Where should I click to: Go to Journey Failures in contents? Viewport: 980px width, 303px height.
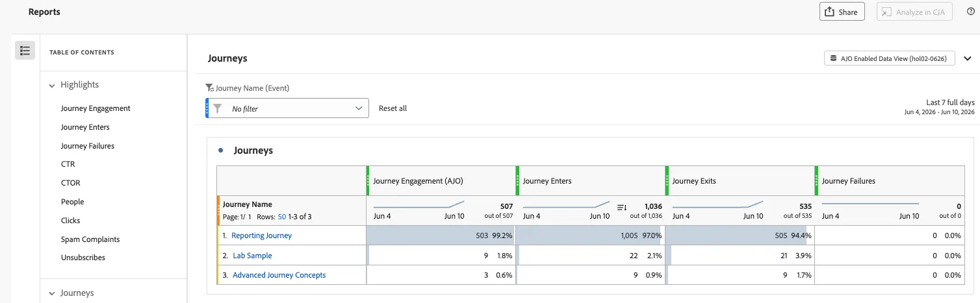coord(88,146)
